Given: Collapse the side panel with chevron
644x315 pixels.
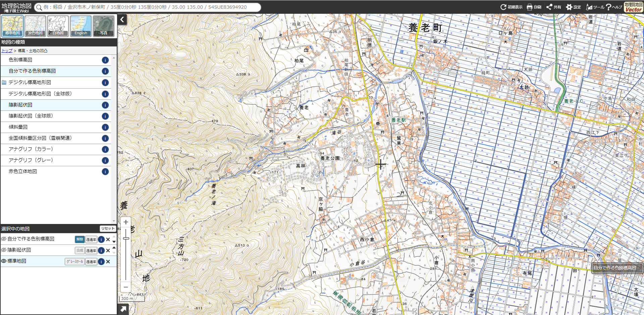Looking at the screenshot, I should point(122,19).
